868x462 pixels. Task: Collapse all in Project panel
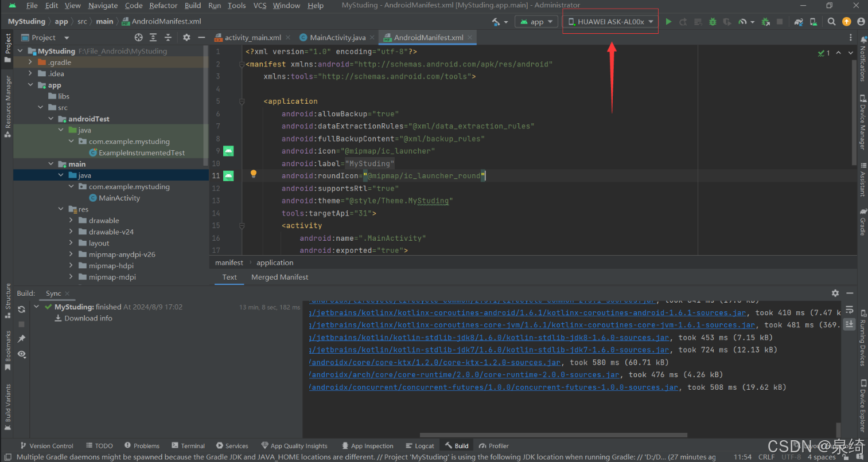168,37
